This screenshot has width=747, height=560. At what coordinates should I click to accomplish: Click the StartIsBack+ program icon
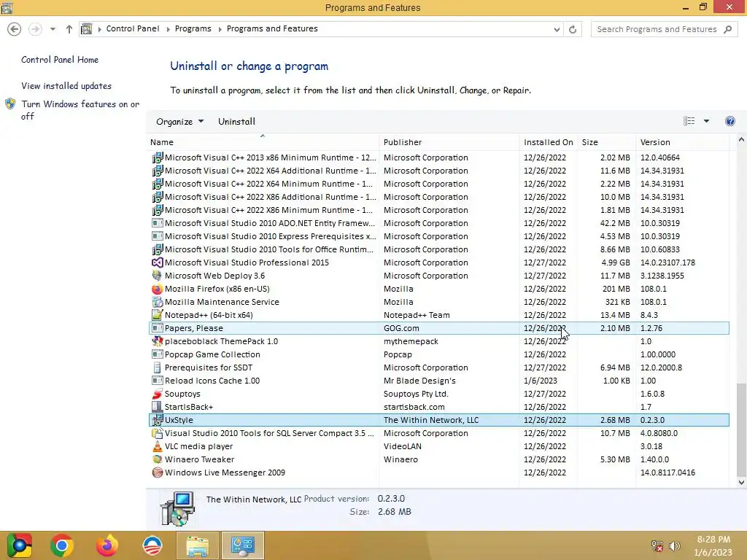(158, 407)
